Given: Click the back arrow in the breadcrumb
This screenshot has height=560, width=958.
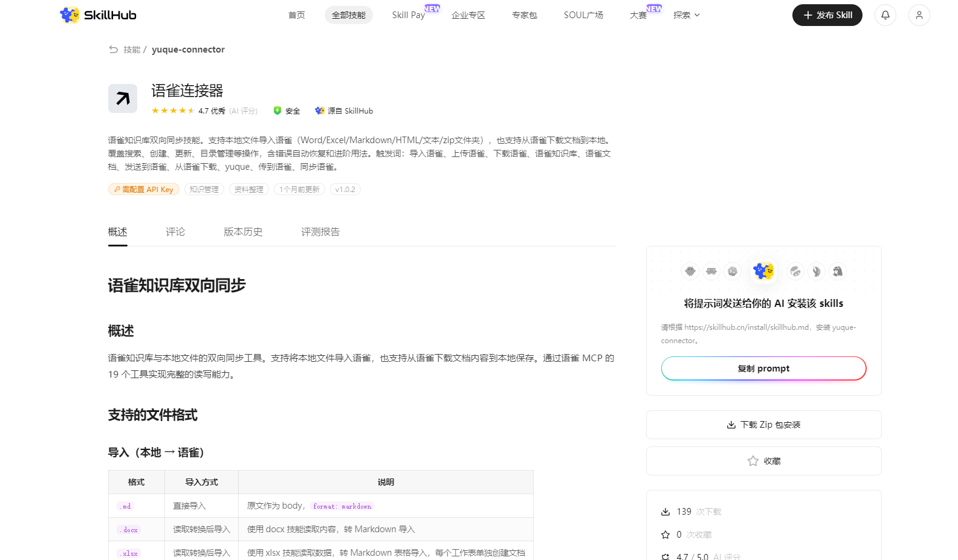Looking at the screenshot, I should tap(113, 50).
